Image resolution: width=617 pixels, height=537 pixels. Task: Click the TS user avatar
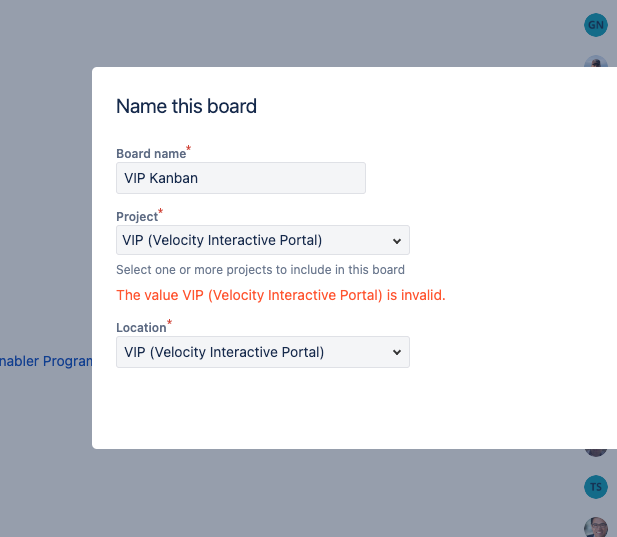tap(596, 487)
